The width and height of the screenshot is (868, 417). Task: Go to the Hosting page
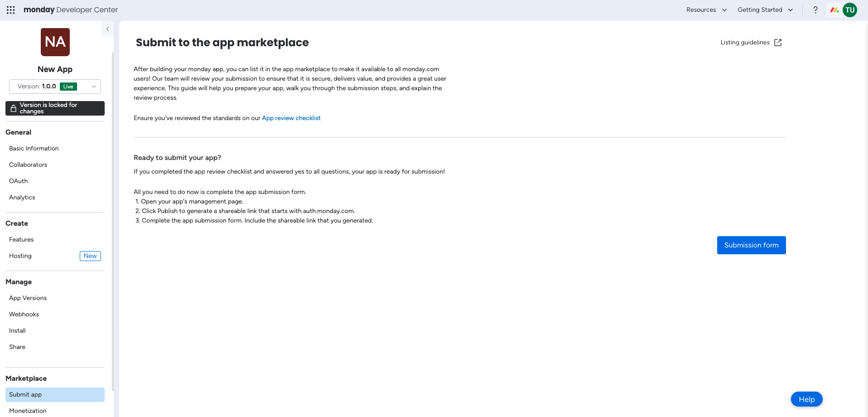click(x=20, y=256)
